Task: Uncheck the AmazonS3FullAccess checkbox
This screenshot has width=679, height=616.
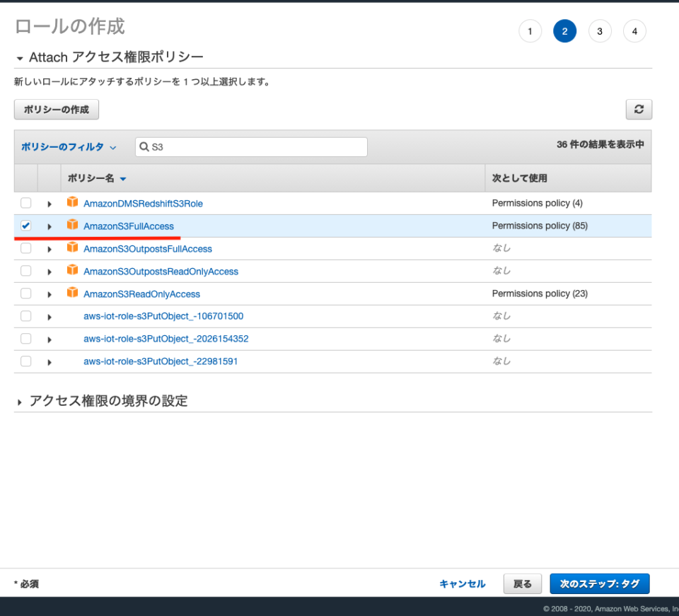Action: tap(26, 226)
